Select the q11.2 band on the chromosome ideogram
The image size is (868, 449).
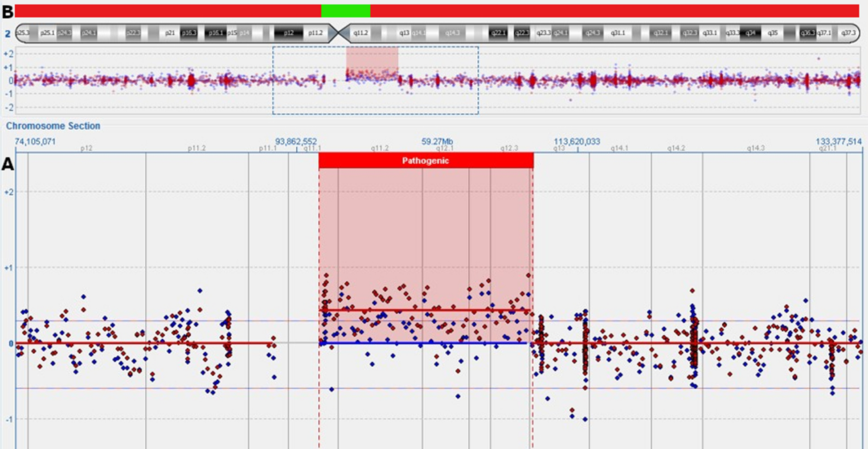[360, 33]
